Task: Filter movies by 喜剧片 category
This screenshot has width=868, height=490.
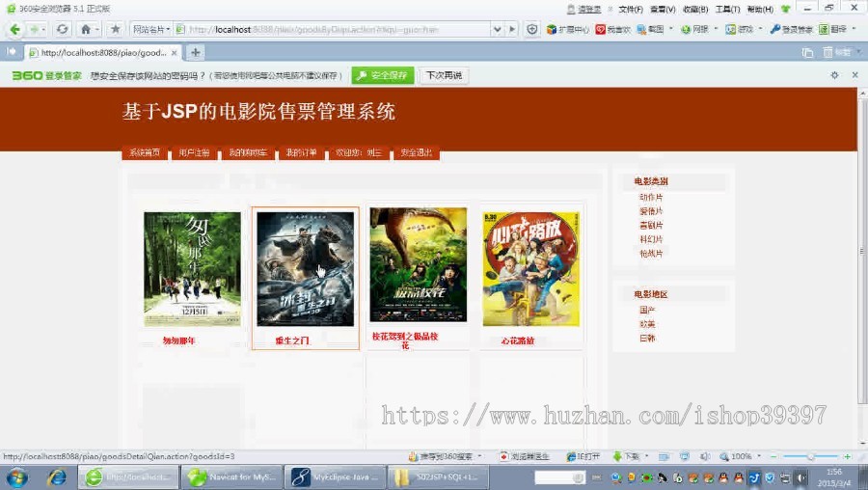Action: pyautogui.click(x=651, y=226)
